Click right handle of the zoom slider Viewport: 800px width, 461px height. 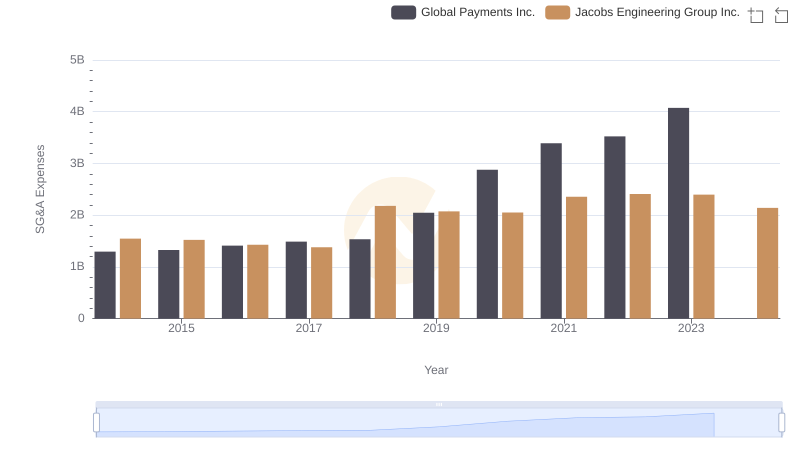pyautogui.click(x=781, y=423)
